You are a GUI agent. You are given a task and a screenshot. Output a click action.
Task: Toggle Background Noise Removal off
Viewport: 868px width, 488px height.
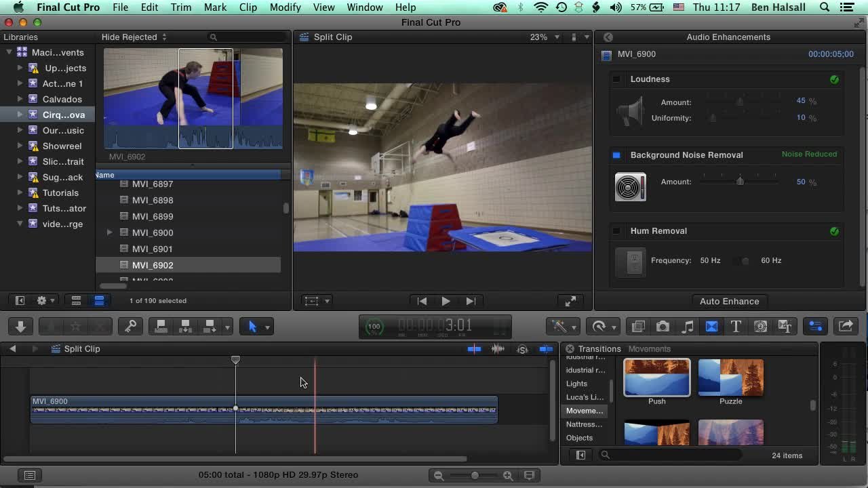[616, 155]
